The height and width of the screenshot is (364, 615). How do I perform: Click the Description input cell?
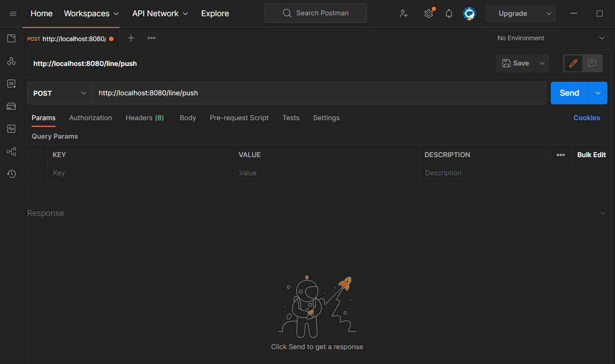[x=516, y=173]
